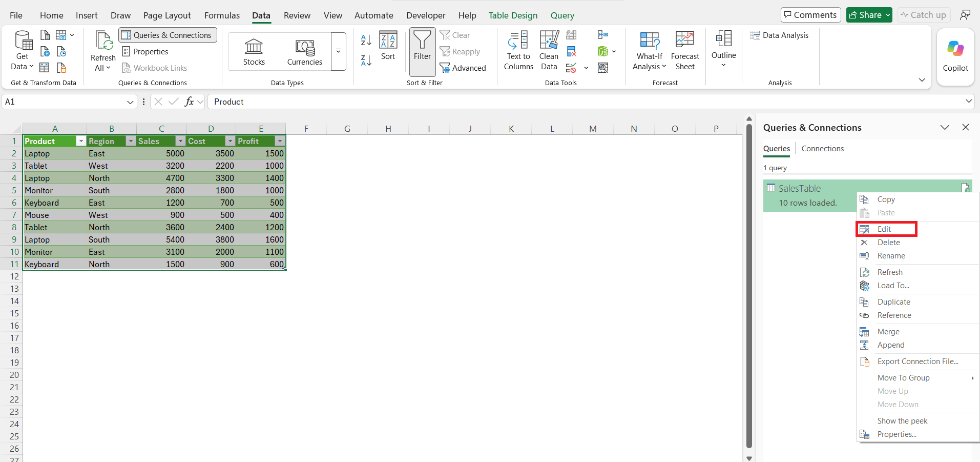Sort ascending A to Z
Viewport: 980px width, 462px height.
pyautogui.click(x=366, y=39)
